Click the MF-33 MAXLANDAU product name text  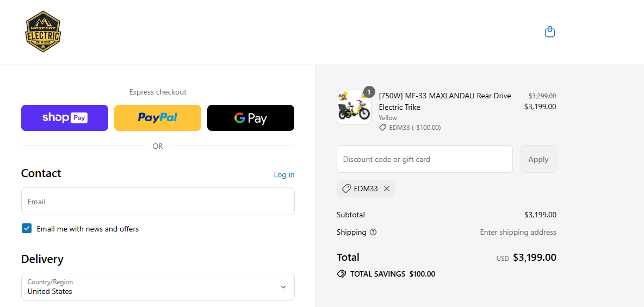coord(445,102)
